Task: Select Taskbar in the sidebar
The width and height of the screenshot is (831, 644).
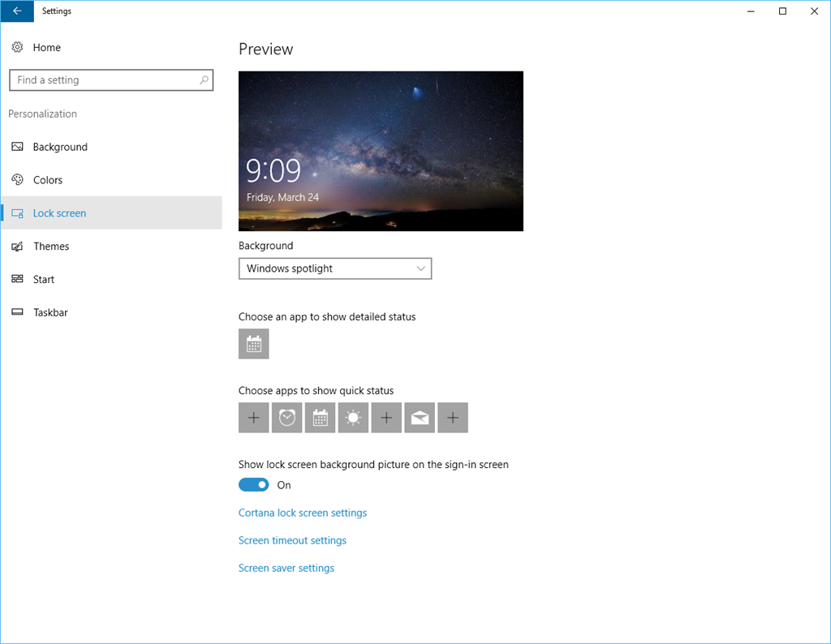Action: click(x=50, y=312)
